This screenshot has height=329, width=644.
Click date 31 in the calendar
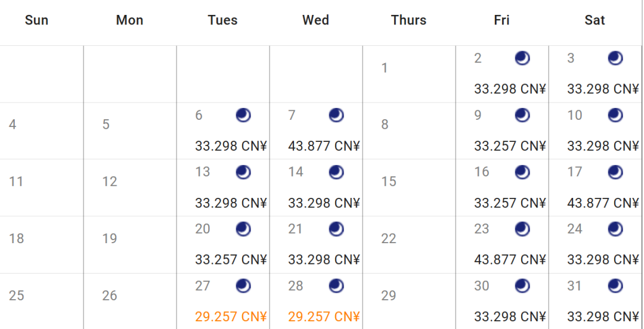[x=574, y=286]
